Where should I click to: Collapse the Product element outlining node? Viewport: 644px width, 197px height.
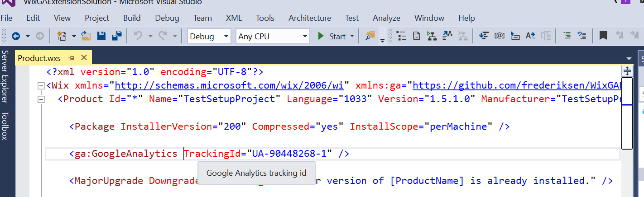[x=42, y=99]
